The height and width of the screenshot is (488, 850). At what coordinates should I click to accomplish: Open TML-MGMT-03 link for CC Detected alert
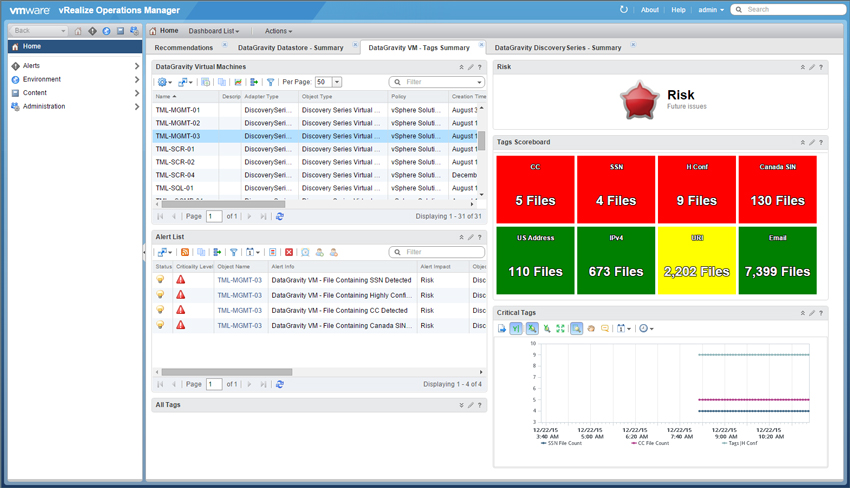(x=240, y=311)
